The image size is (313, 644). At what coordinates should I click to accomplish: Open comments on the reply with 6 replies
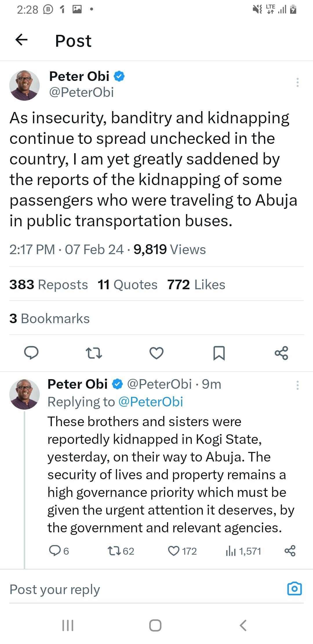55,551
